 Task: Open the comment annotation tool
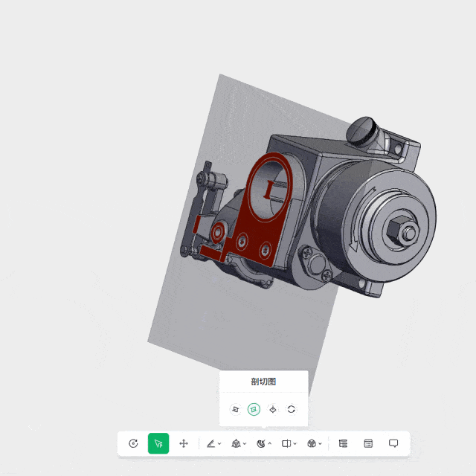coord(393,443)
